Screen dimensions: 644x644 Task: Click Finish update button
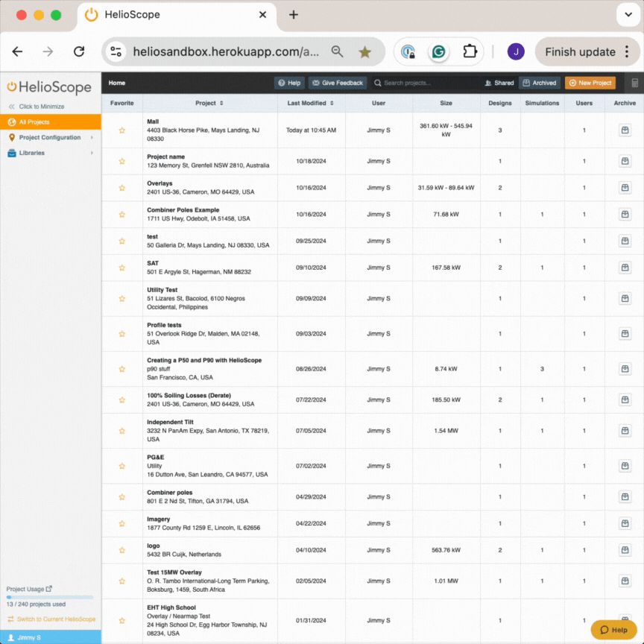click(x=580, y=51)
